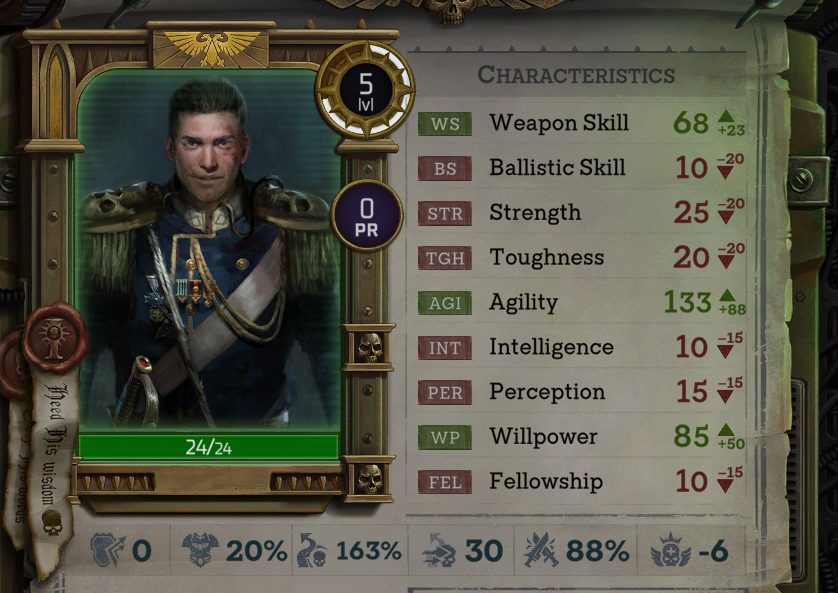This screenshot has width=838, height=593.
Task: Click the armor deflection icon showing 0
Action: click(x=108, y=550)
